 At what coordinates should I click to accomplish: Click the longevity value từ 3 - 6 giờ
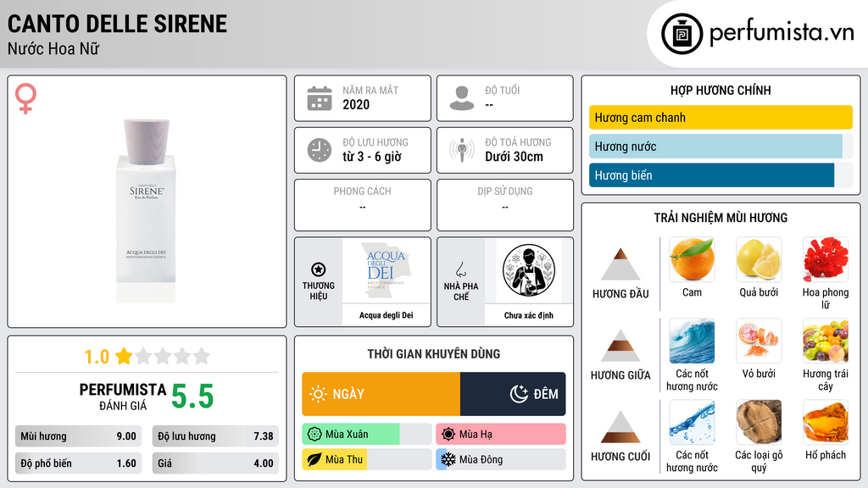372,157
